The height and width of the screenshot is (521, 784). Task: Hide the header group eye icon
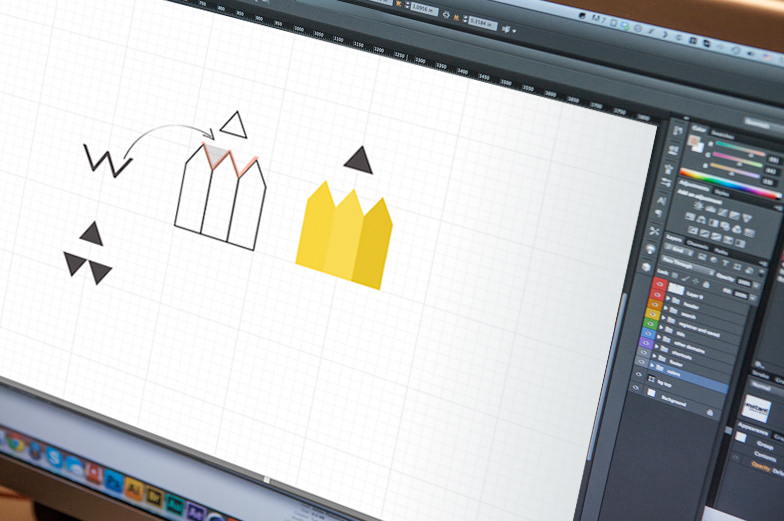(657, 295)
